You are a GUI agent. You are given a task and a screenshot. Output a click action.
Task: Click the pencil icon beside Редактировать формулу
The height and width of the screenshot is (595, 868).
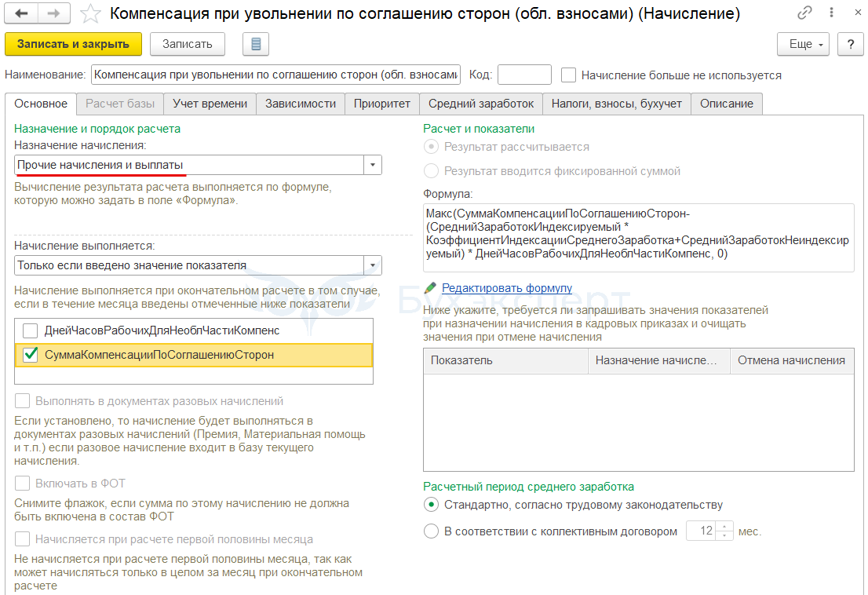pyautogui.click(x=430, y=288)
